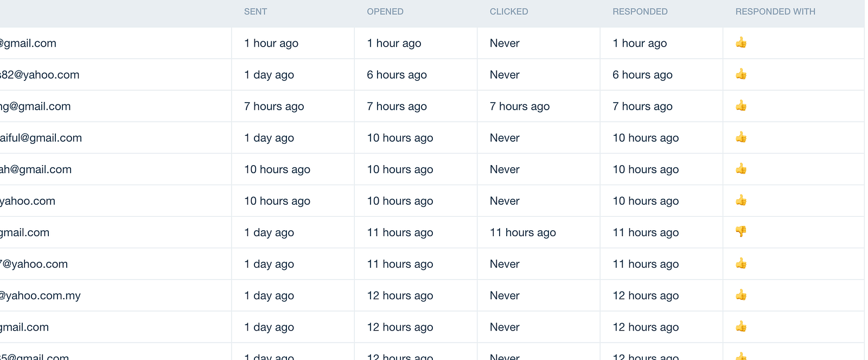Viewport: 868px width, 360px height.
Task: Click thumbs-up icon in the first row
Action: (x=741, y=43)
